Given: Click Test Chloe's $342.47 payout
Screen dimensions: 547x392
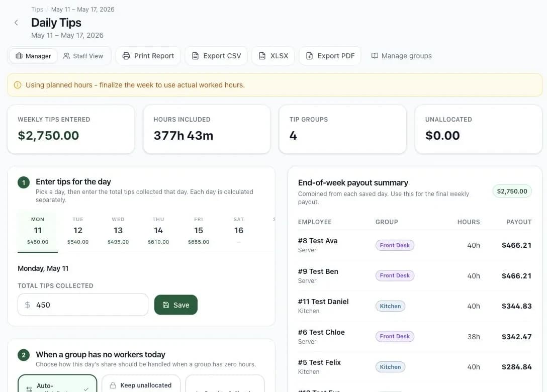Looking at the screenshot, I should point(517,337).
